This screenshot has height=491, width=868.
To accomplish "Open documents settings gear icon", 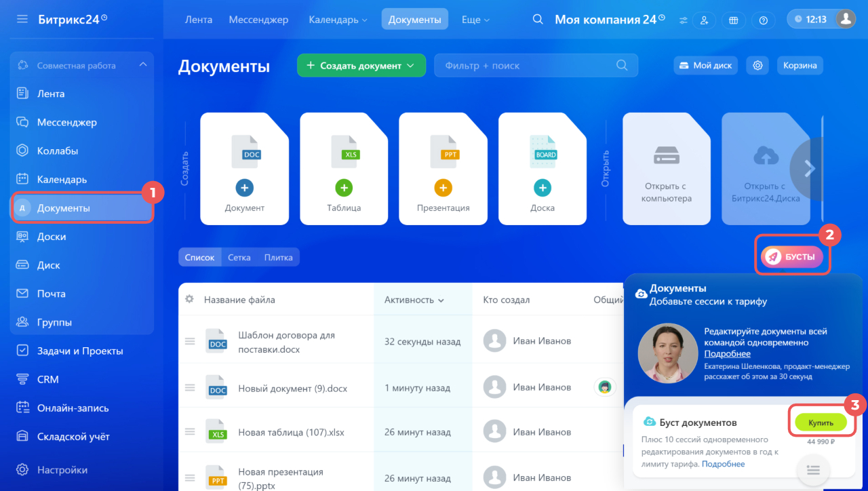I will (x=757, y=66).
